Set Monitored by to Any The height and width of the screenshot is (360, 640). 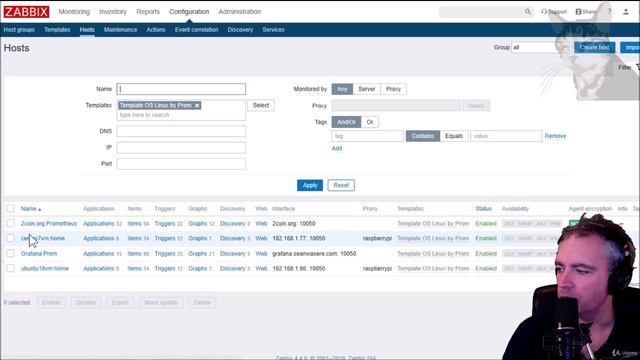point(342,89)
